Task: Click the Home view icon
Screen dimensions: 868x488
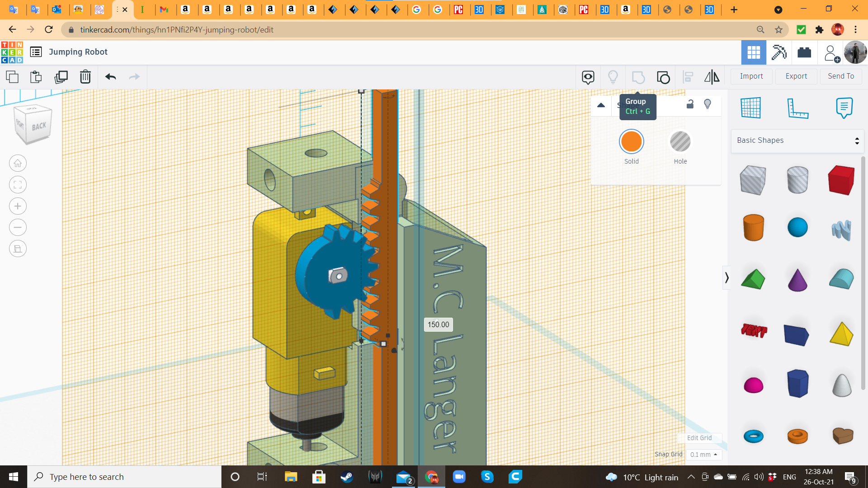Action: click(x=18, y=163)
